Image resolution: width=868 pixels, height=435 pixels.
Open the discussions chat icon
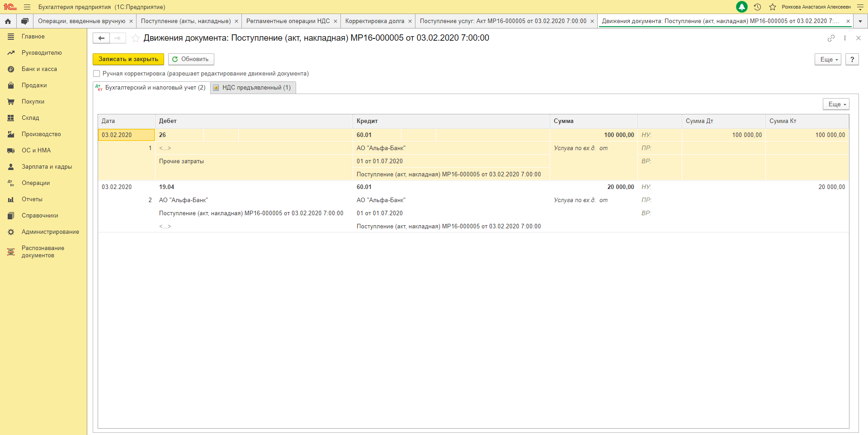click(25, 21)
